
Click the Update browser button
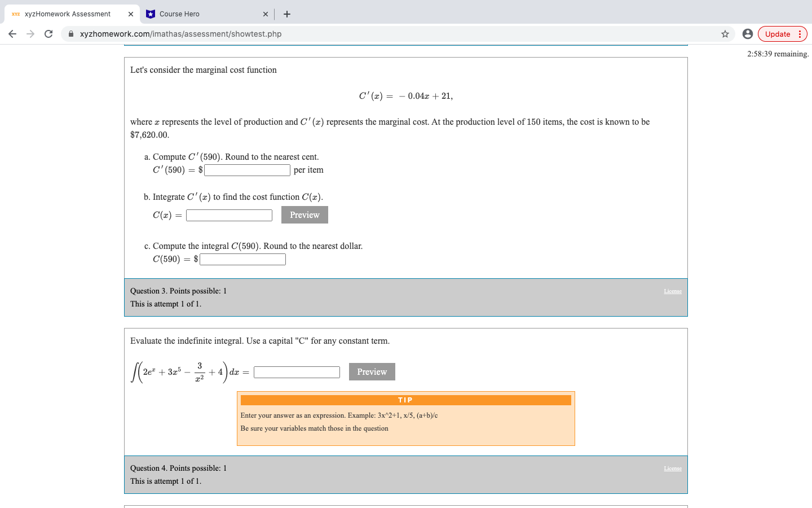tap(779, 34)
